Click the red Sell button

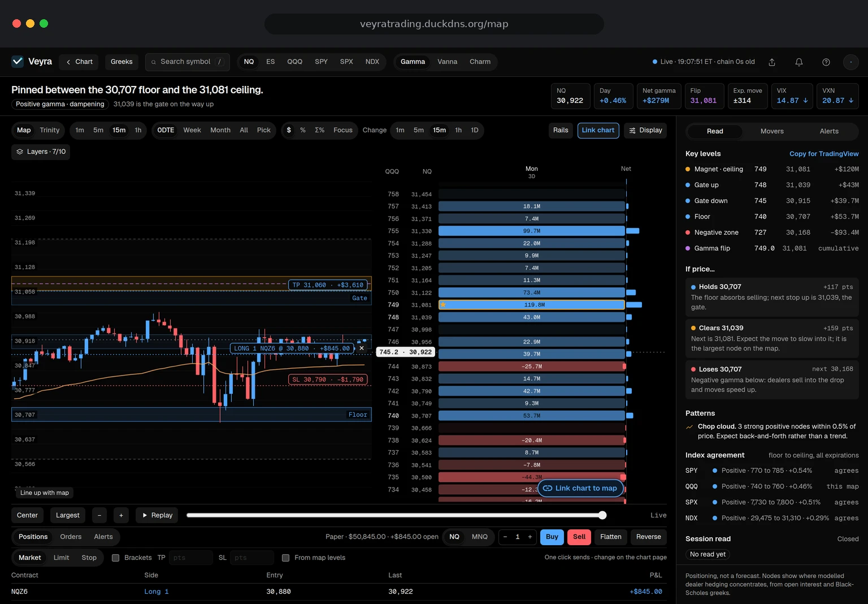(x=579, y=537)
